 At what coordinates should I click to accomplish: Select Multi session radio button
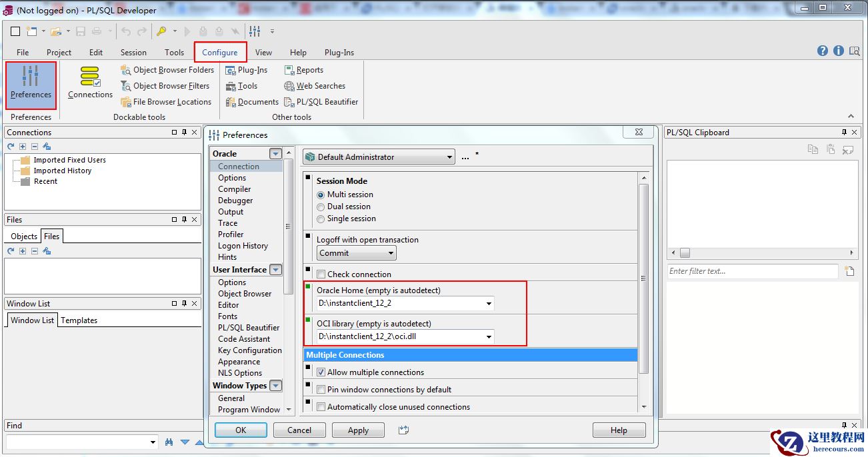point(321,195)
